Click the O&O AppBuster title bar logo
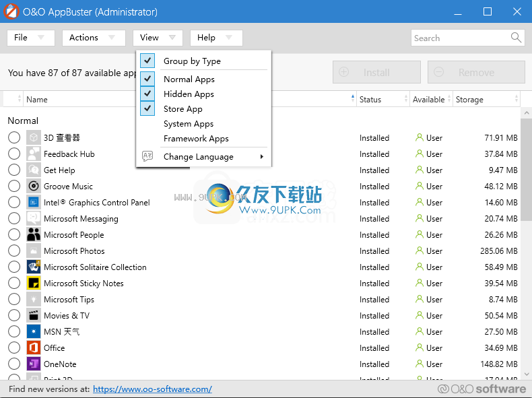532x398 pixels. (x=11, y=11)
